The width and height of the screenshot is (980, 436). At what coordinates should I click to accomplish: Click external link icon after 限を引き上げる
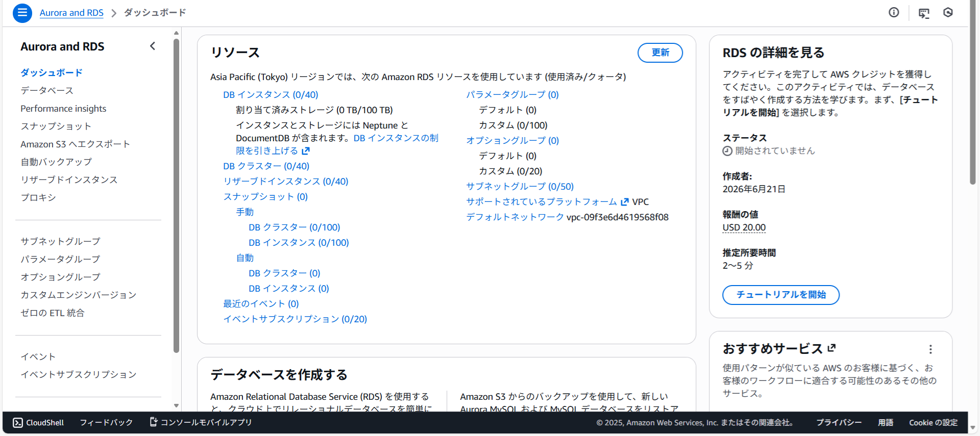(x=306, y=151)
